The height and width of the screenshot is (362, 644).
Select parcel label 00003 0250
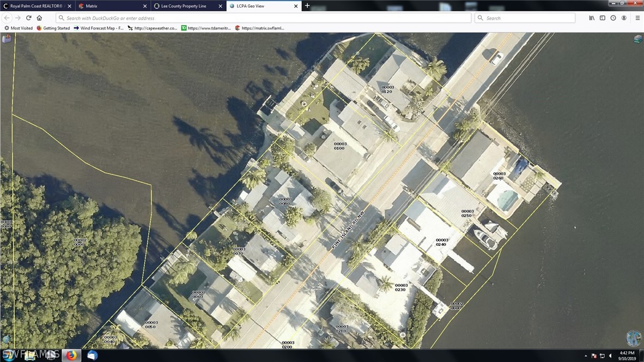pyautogui.click(x=467, y=213)
